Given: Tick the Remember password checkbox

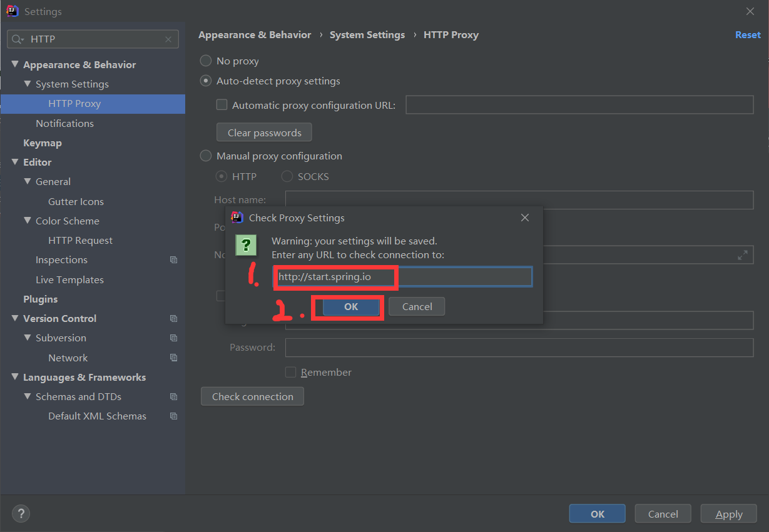Looking at the screenshot, I should (290, 372).
